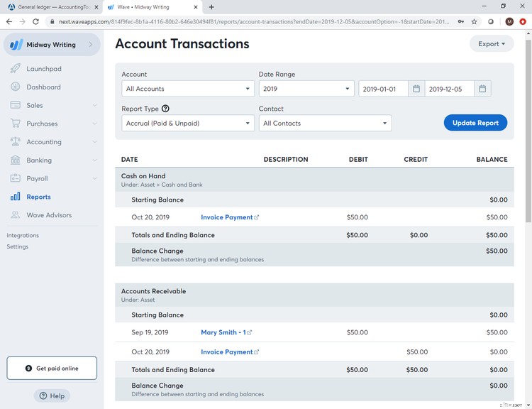Click external link icon of Cash on Hand Invoice Payment
This screenshot has height=409, width=532.
(257, 217)
